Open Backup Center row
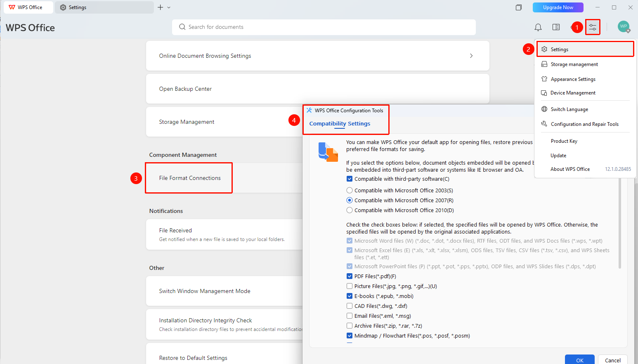Screen dimensions: 638x364 click(318, 89)
